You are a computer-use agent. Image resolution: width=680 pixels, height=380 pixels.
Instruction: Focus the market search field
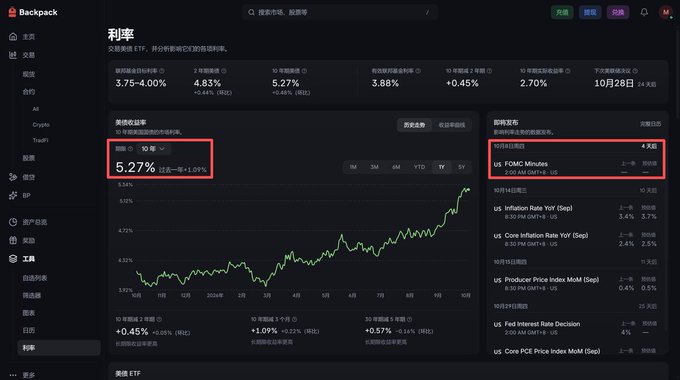pos(340,12)
